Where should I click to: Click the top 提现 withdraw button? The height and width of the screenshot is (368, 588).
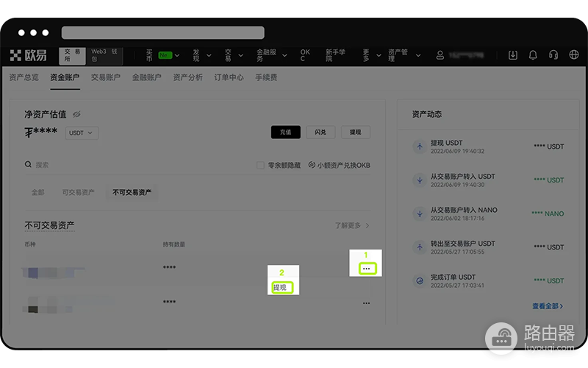pos(355,132)
